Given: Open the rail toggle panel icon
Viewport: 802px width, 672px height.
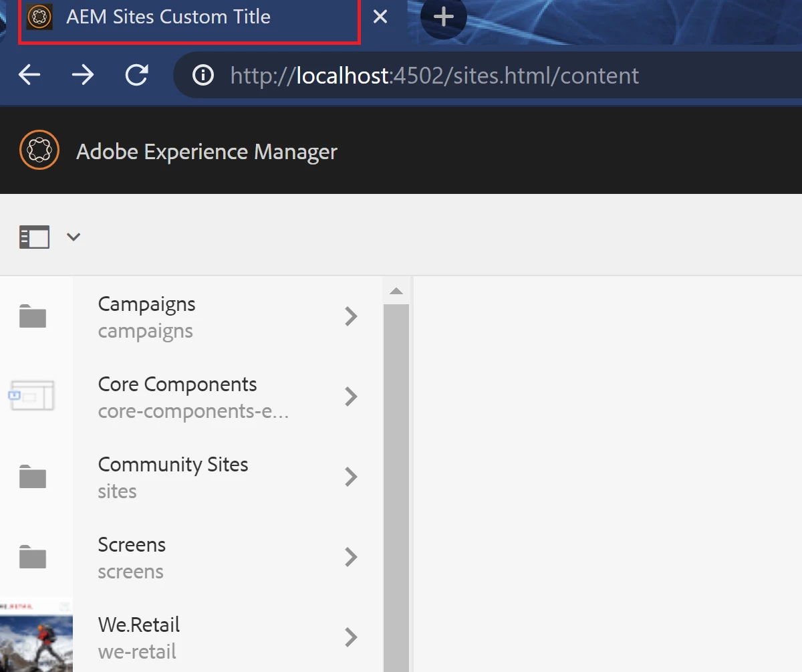Looking at the screenshot, I should click(x=35, y=237).
